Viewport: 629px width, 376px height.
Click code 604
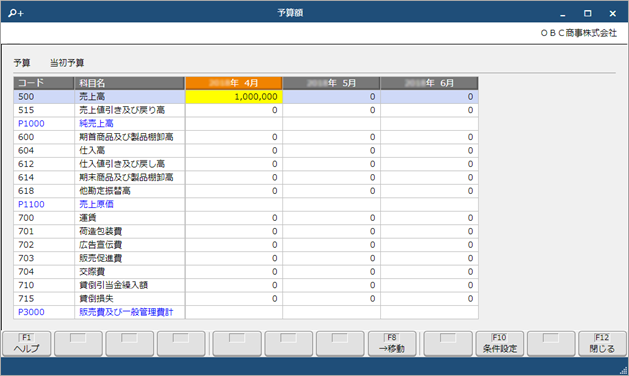(26, 150)
